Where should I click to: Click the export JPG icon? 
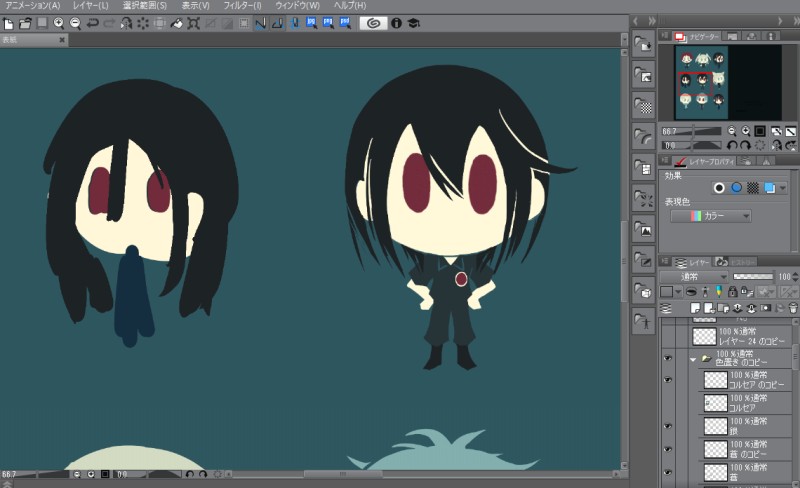tap(311, 23)
